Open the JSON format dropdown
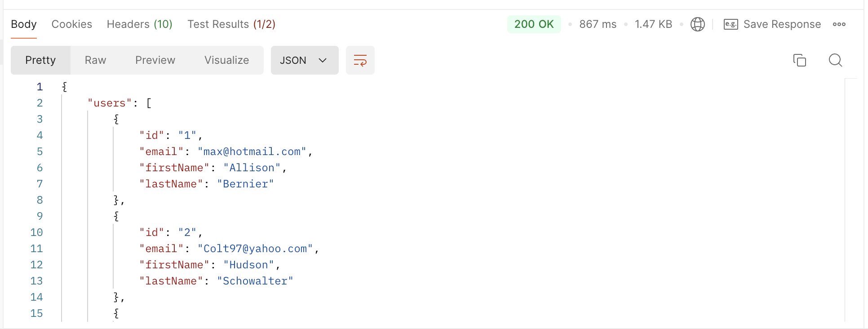The width and height of the screenshot is (868, 329). click(x=304, y=60)
